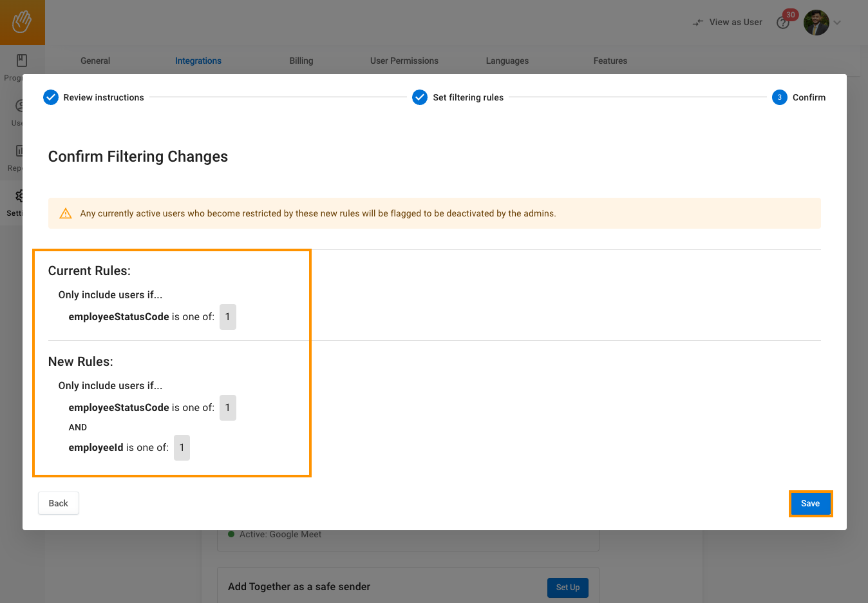Switch to the User Permissions tab

pyautogui.click(x=404, y=61)
